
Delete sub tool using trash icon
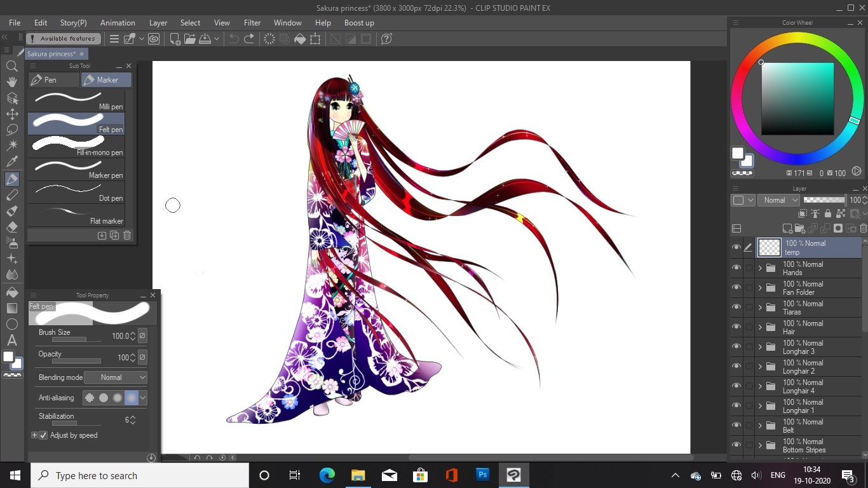point(127,235)
